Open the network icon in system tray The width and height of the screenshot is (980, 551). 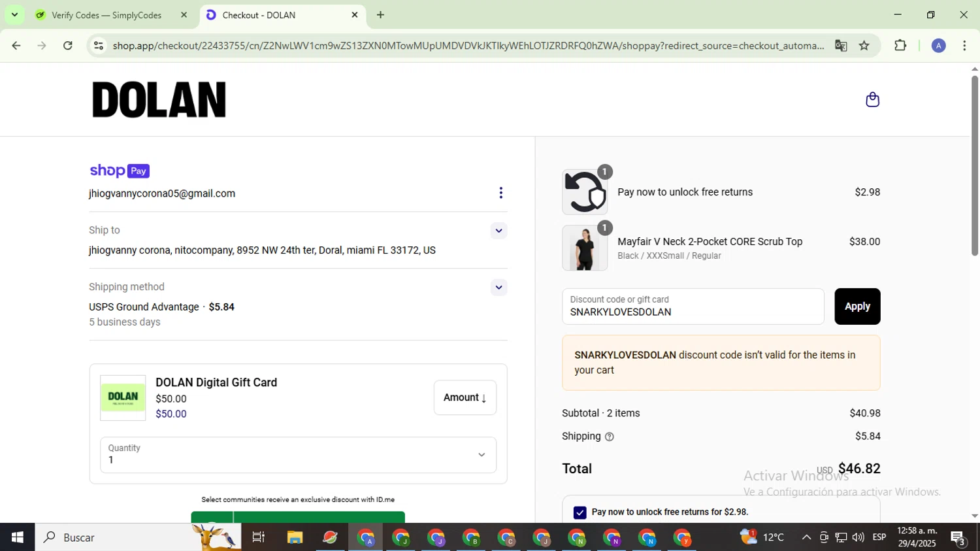tap(841, 537)
